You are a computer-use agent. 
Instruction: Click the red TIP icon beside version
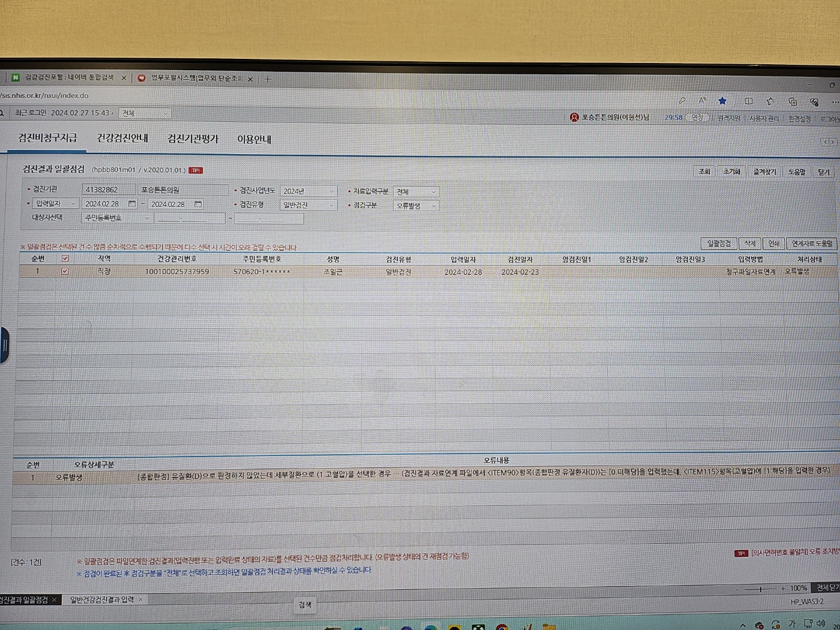tap(196, 170)
